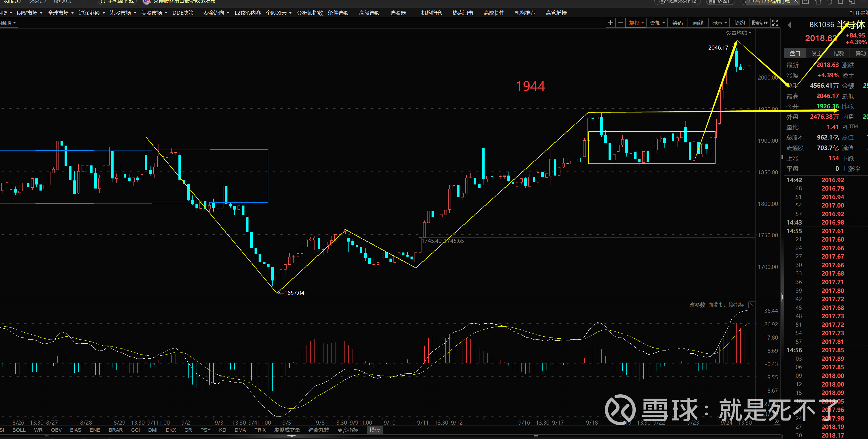This screenshot has height=439, width=868.
Task: Click 换指标 to switch indicator
Action: click(x=736, y=305)
